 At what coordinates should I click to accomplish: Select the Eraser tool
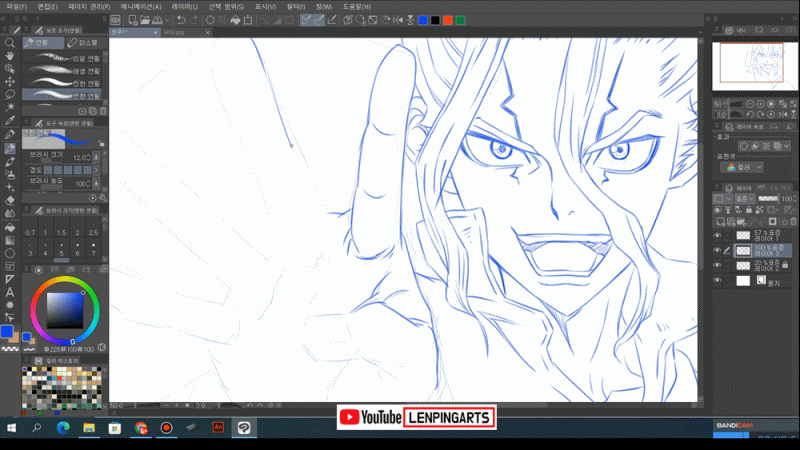pos(10,201)
